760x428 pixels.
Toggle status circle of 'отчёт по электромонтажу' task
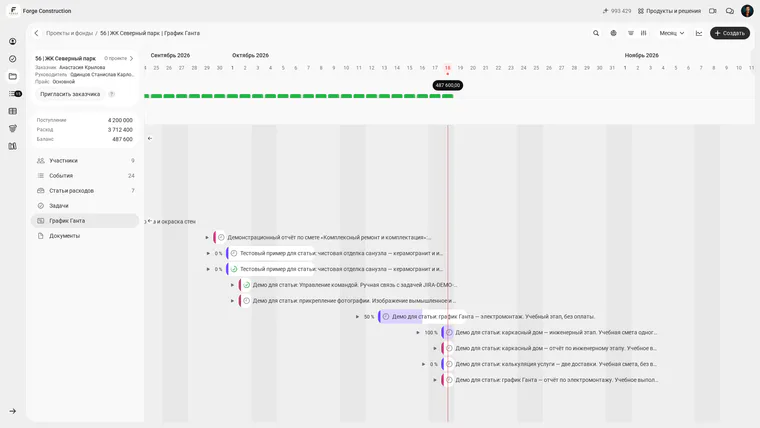click(x=449, y=380)
